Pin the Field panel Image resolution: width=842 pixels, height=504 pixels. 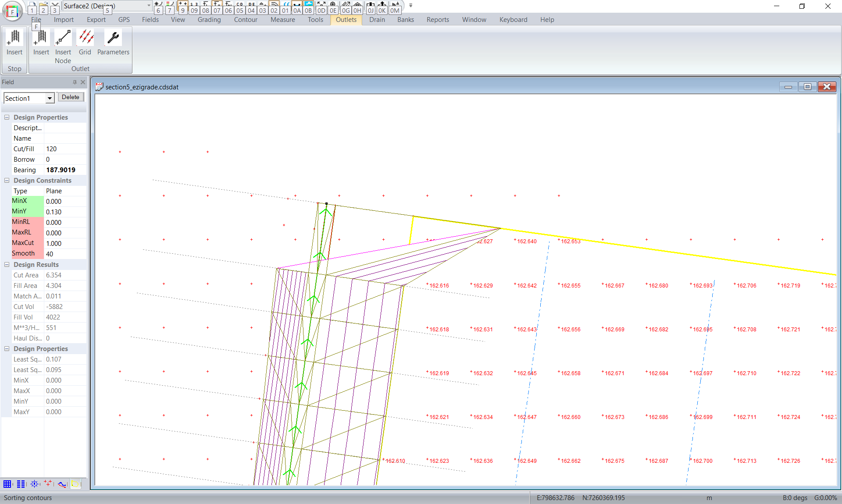click(x=75, y=82)
